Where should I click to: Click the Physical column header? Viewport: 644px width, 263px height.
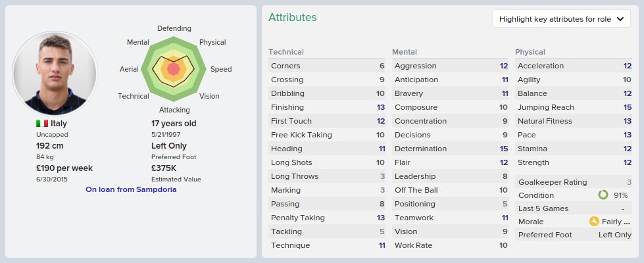click(x=530, y=52)
